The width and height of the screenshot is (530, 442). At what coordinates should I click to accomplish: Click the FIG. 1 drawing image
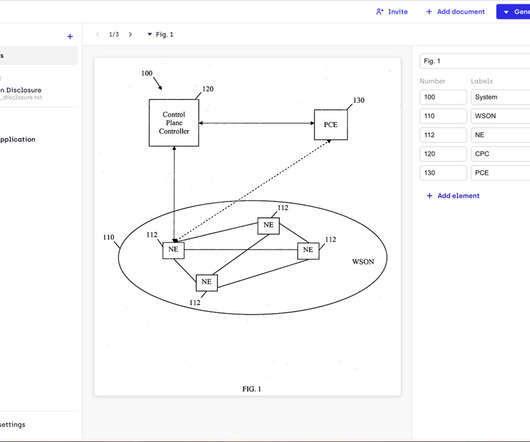click(x=247, y=227)
